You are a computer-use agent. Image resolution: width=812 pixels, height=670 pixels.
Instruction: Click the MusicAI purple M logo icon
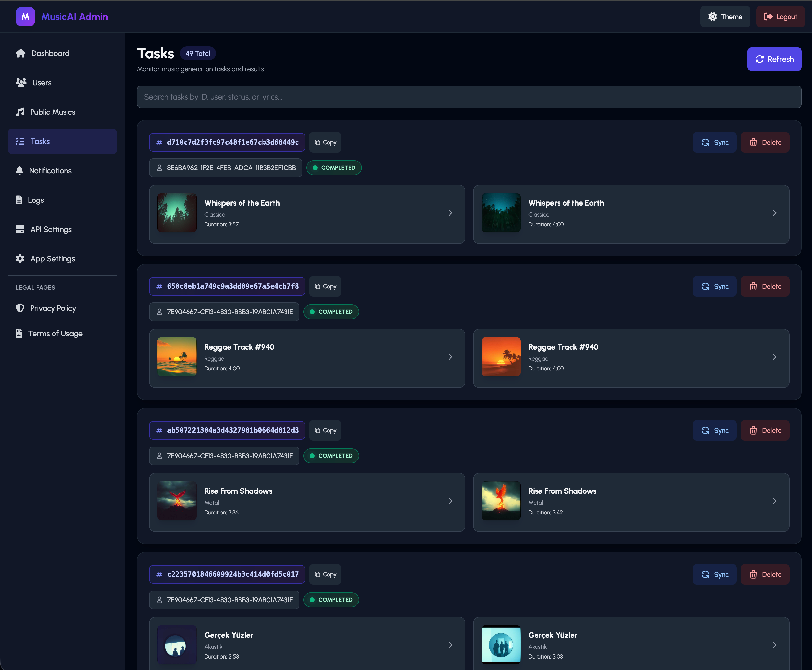25,17
